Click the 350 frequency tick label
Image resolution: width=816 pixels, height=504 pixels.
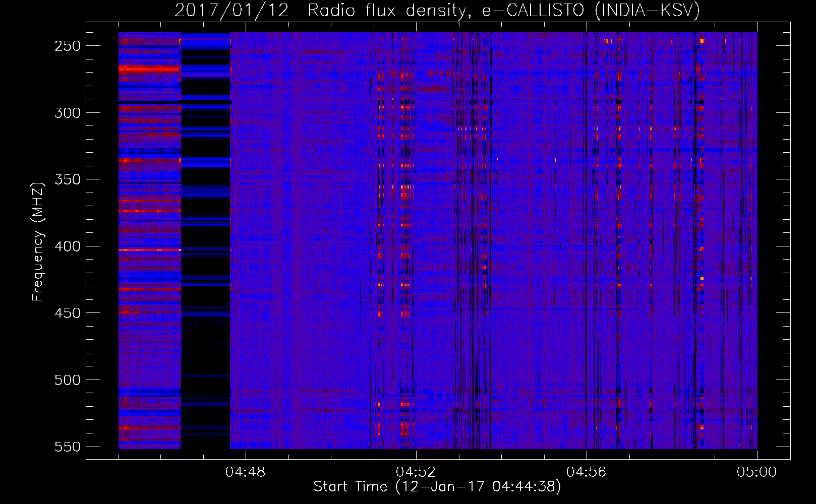[68, 179]
